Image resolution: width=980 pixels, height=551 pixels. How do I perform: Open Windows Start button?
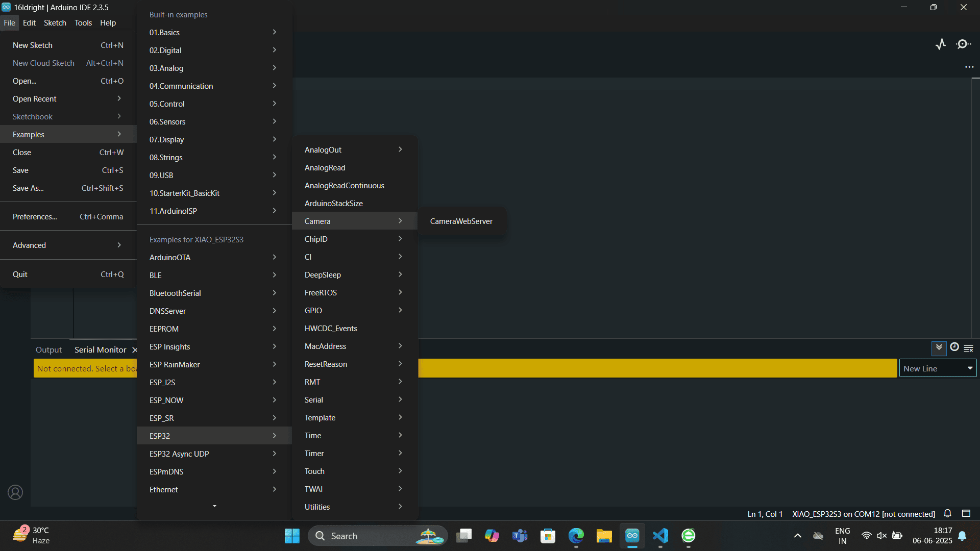(292, 536)
